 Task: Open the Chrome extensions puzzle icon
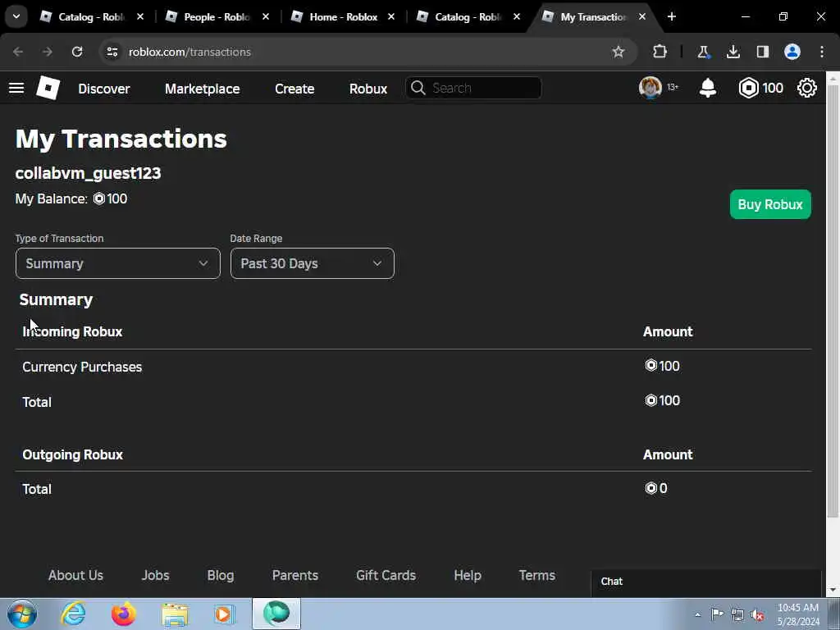pyautogui.click(x=660, y=52)
